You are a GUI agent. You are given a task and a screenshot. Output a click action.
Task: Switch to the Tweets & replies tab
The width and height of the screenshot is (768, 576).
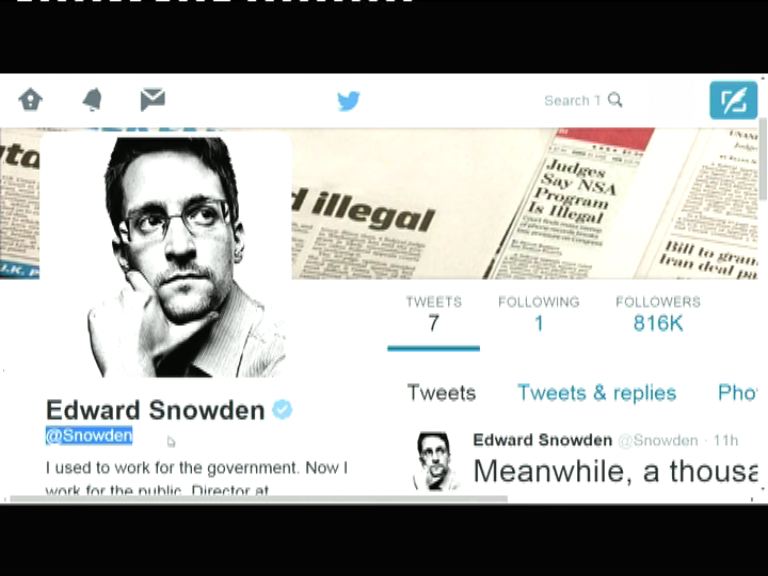pyautogui.click(x=597, y=393)
